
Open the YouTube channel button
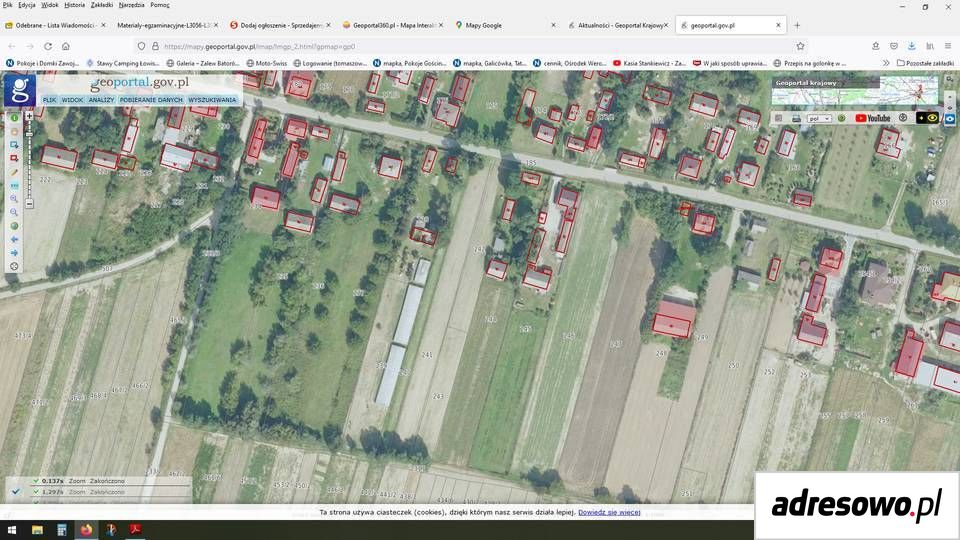872,118
